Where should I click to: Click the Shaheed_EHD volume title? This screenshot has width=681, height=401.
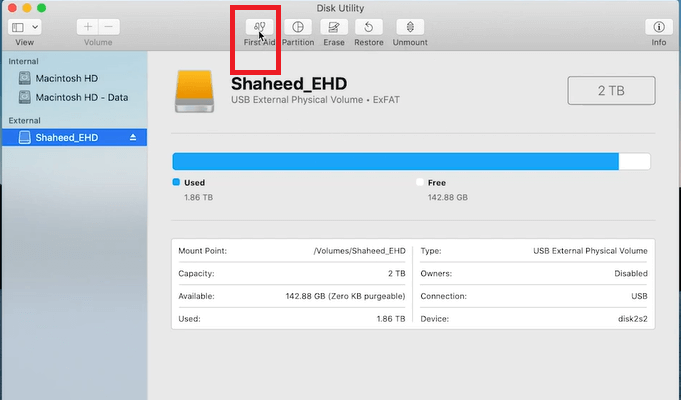tap(289, 83)
